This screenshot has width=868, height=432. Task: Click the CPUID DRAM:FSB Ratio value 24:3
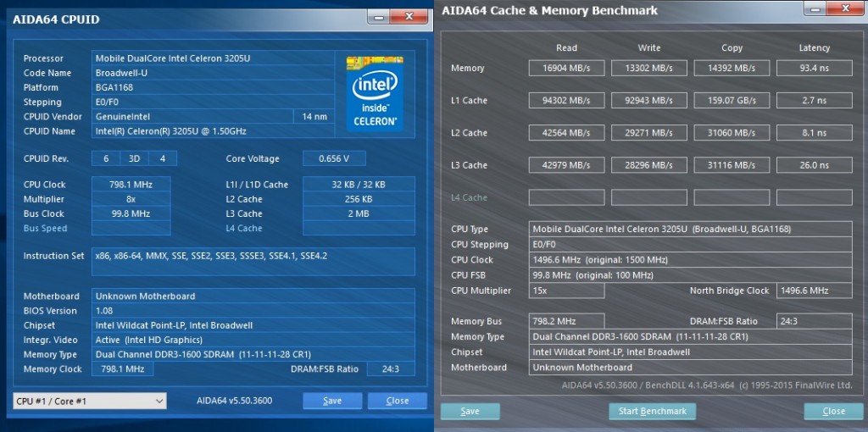pyautogui.click(x=391, y=369)
